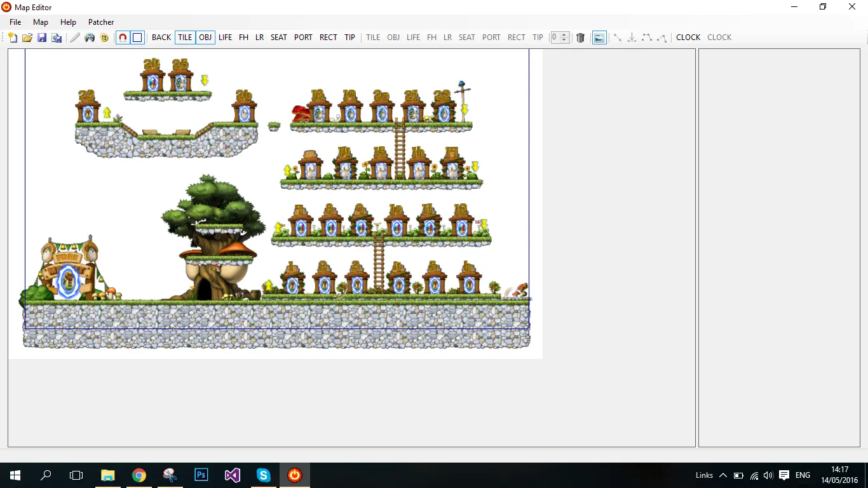The width and height of the screenshot is (868, 488).
Task: Create a new map with the toolbar icon
Action: 13,37
